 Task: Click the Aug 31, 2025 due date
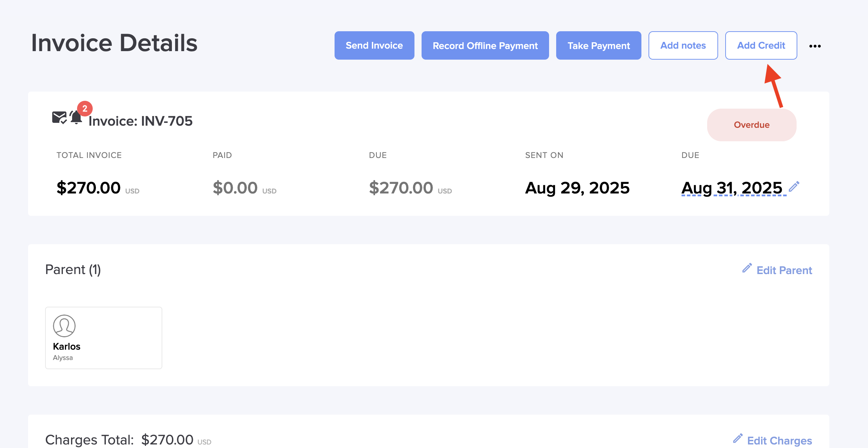[732, 188]
